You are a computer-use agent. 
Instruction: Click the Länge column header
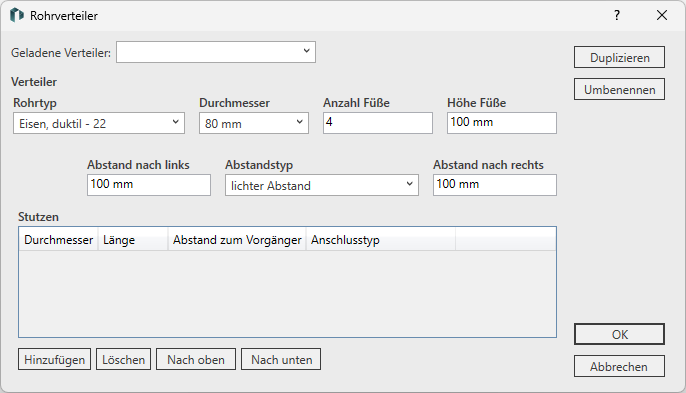point(133,240)
